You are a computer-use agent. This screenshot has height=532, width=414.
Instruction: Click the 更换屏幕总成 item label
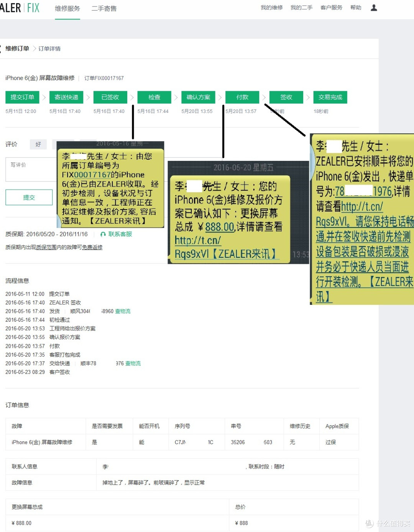(x=27, y=507)
